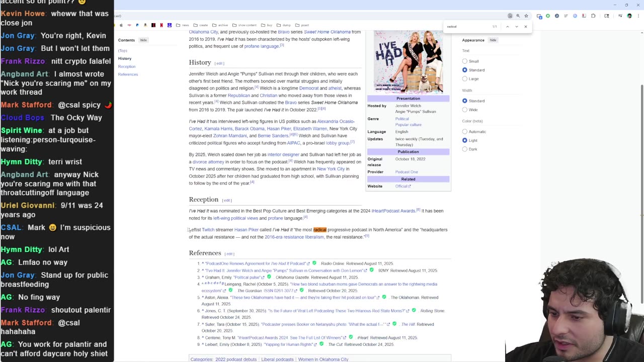Open the Alexandria Ocasio-Cortez link
644x362 pixels.
[272, 125]
